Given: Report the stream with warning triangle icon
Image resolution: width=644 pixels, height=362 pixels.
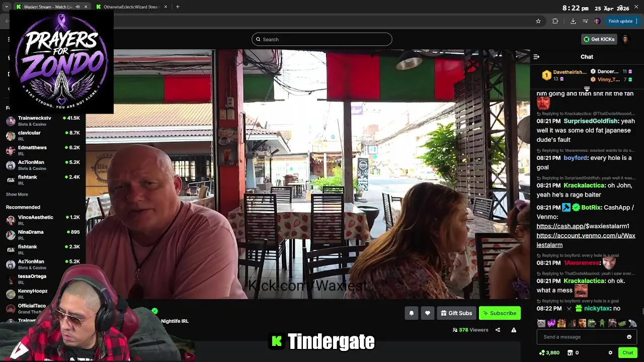Looking at the screenshot, I should pos(514,330).
